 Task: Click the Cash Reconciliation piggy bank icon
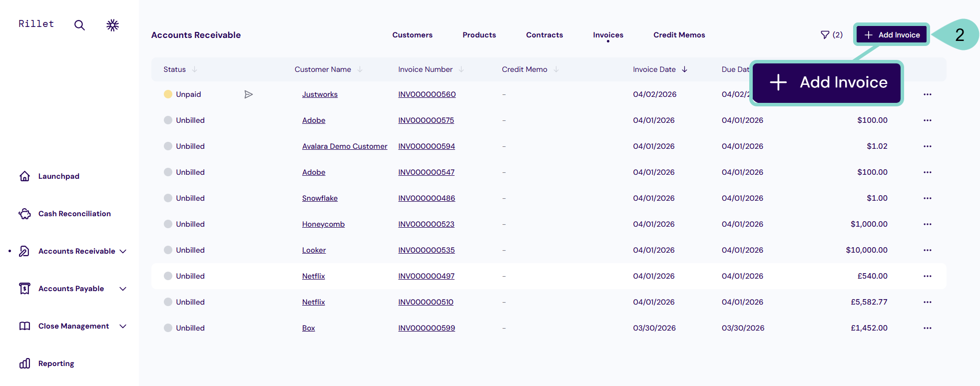(x=24, y=214)
